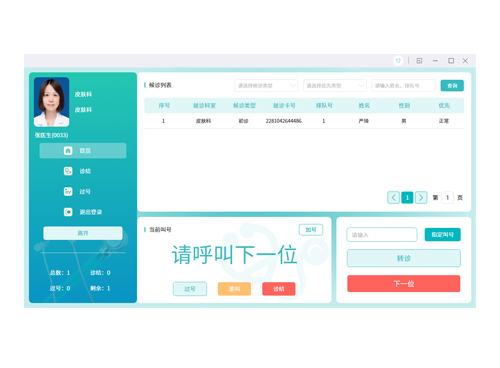This screenshot has width=500, height=368.
Task: Expand the 优先类型 dropdown
Action: (x=335, y=86)
